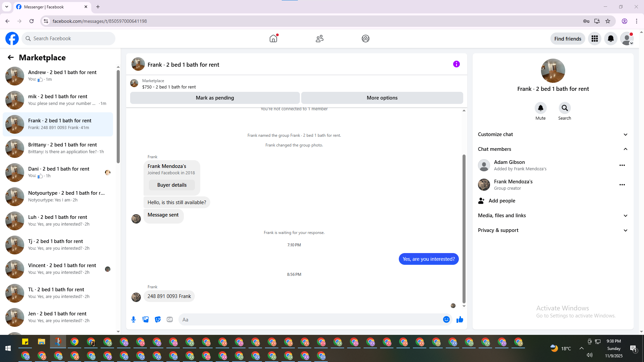Open the group photo in right panel

click(553, 71)
